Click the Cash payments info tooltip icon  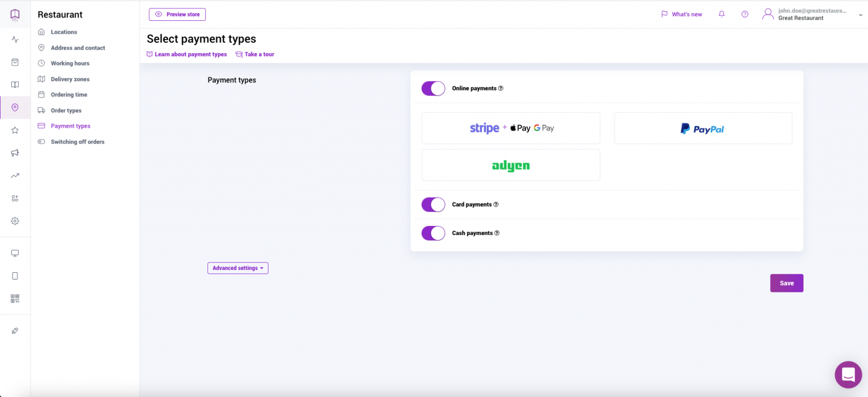[x=497, y=233]
